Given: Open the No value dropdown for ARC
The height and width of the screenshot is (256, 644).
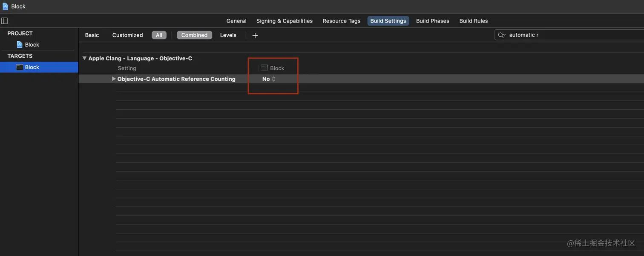Looking at the screenshot, I should [x=269, y=79].
